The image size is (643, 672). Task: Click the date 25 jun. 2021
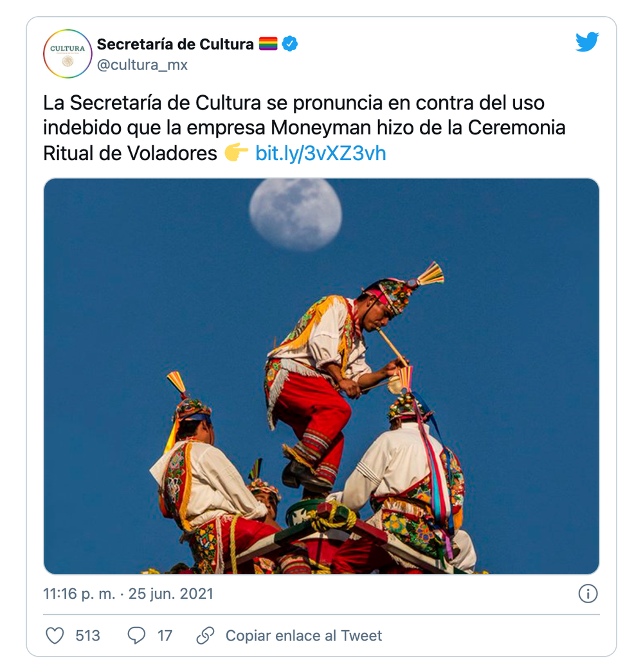pyautogui.click(x=171, y=594)
